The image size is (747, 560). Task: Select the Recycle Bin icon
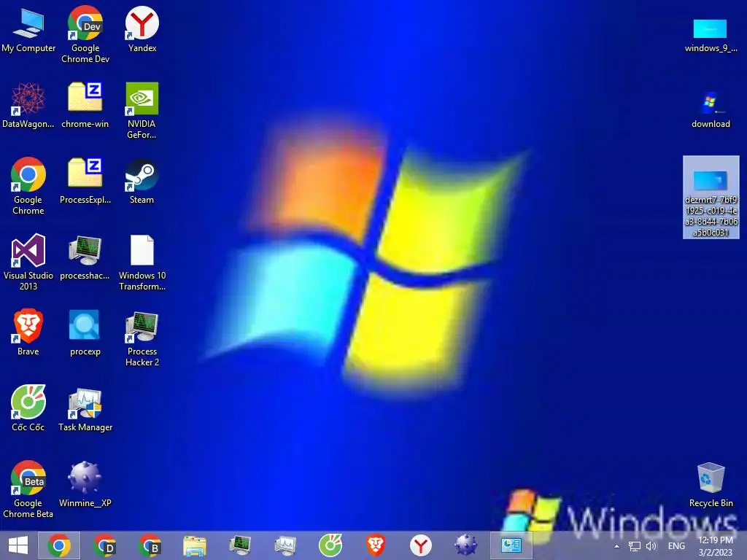[x=711, y=484]
